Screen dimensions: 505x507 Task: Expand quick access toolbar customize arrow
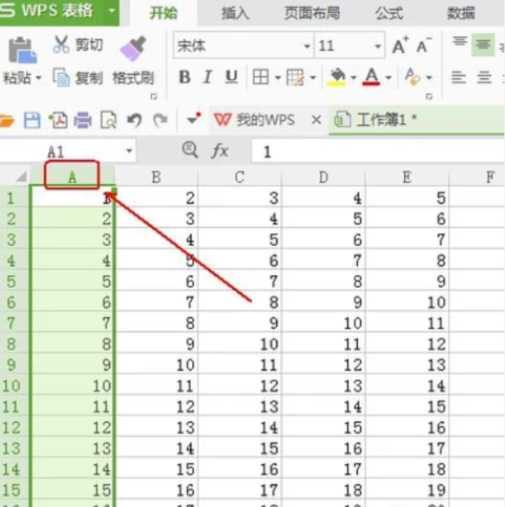click(193, 119)
